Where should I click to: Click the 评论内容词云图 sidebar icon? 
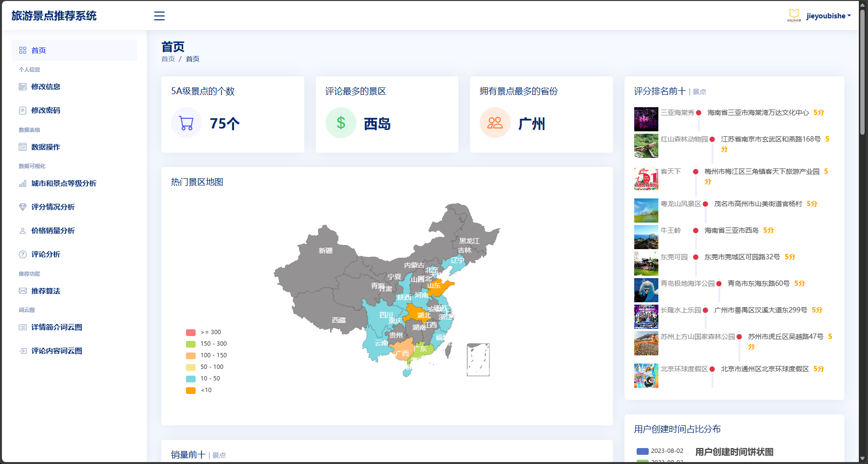pos(23,351)
